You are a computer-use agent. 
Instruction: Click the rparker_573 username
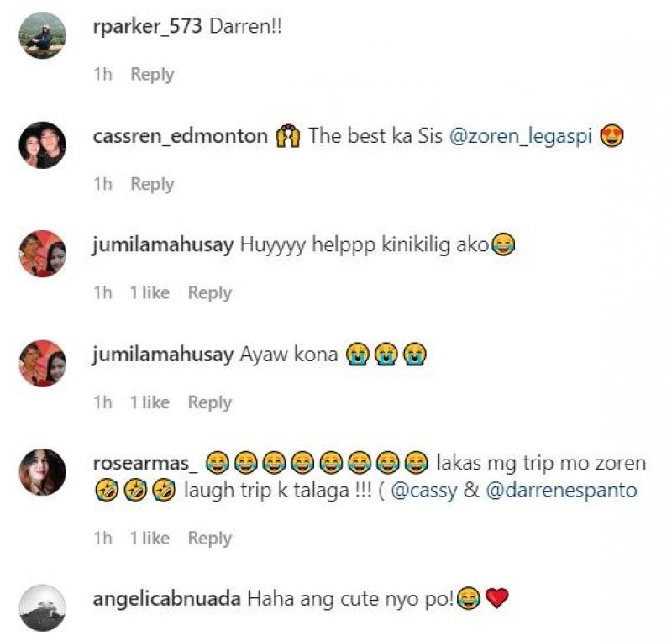[x=148, y=27]
